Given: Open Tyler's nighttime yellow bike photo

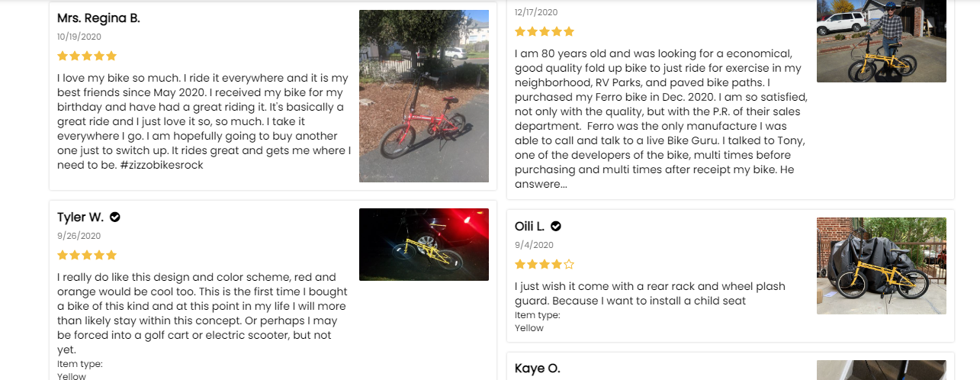Looking at the screenshot, I should pyautogui.click(x=423, y=244).
